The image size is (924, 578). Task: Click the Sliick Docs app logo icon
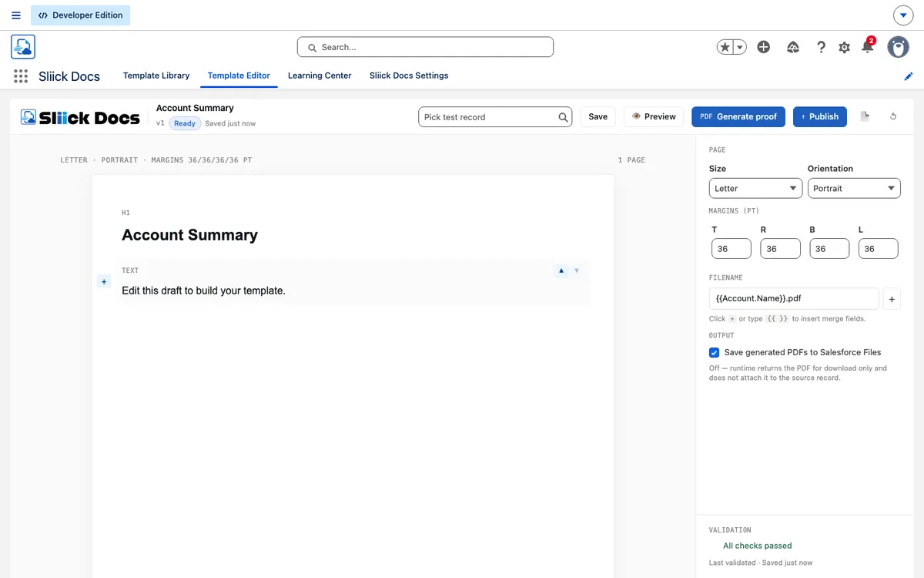(x=23, y=46)
